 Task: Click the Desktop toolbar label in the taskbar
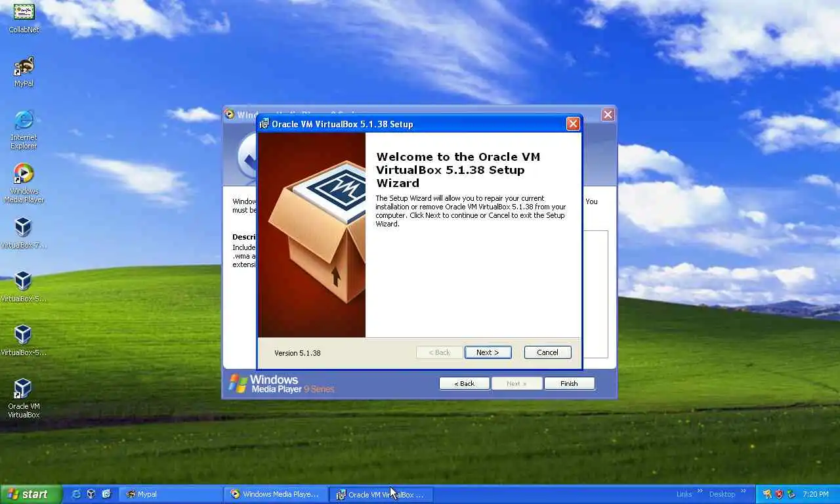point(722,494)
